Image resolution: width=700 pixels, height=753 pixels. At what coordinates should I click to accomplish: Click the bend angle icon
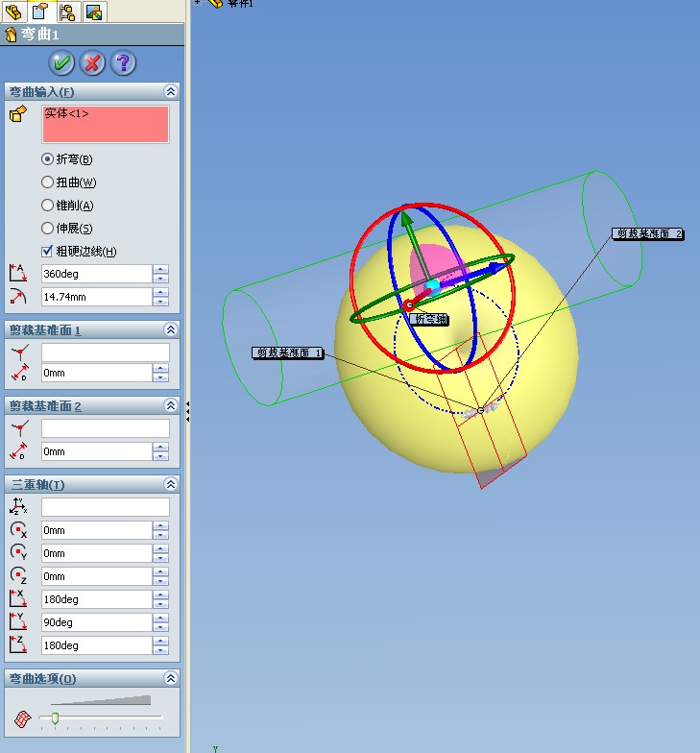coord(18,273)
